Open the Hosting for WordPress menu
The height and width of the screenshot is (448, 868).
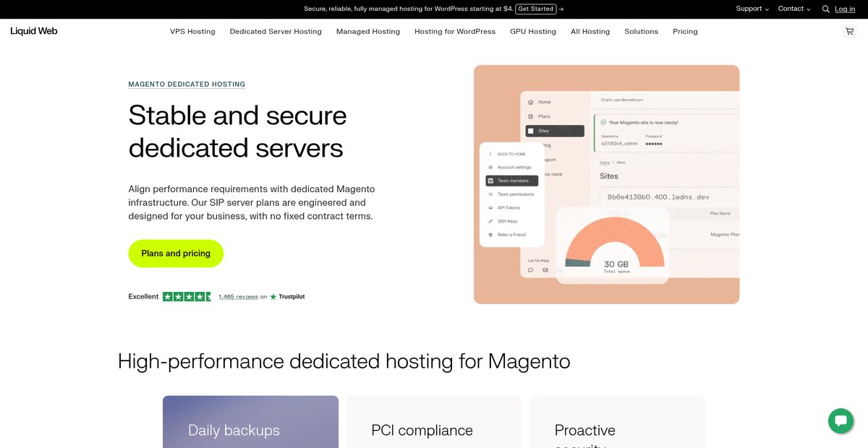point(455,32)
